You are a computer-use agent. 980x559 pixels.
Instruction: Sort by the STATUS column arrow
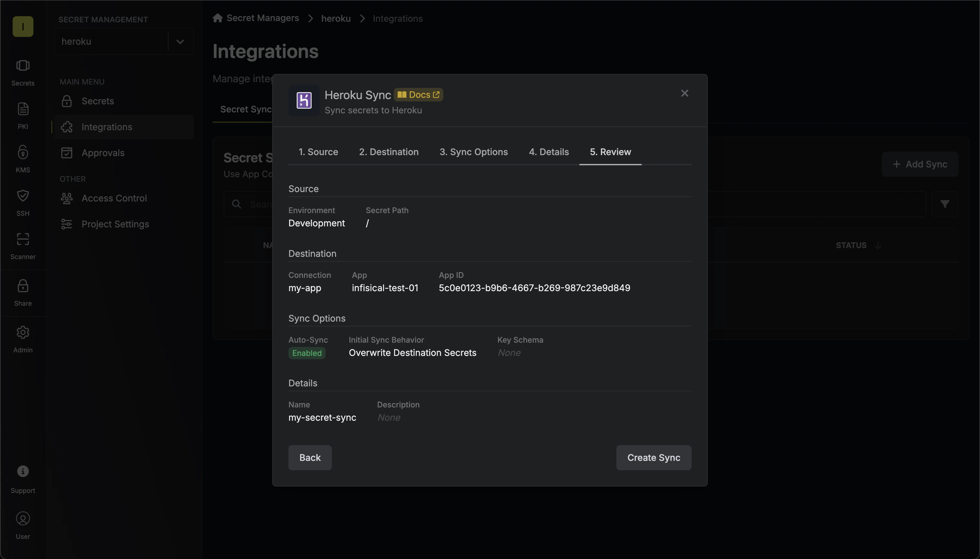[x=878, y=245]
